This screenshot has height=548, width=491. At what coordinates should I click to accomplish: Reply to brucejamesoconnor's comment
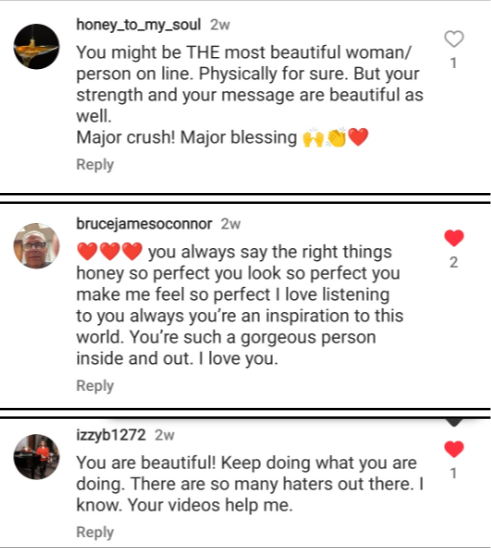(95, 386)
